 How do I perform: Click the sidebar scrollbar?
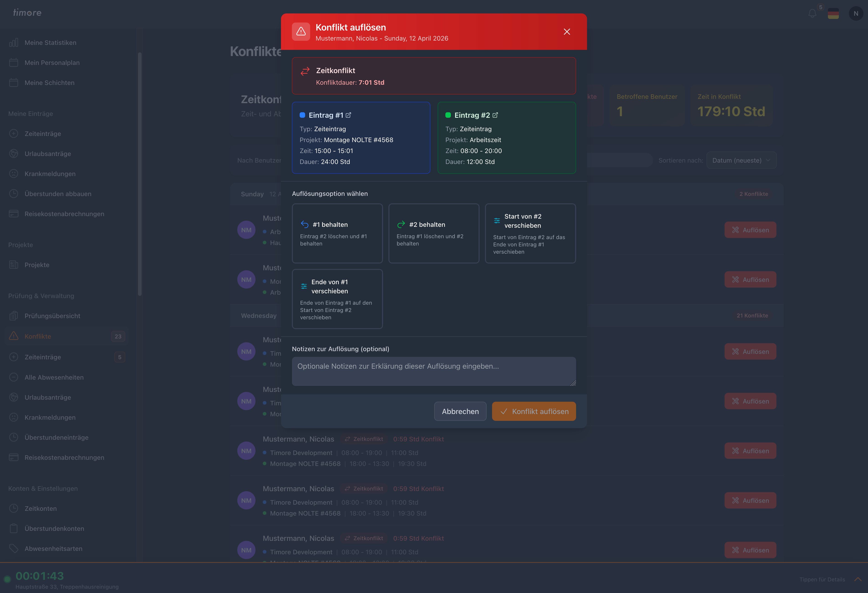click(140, 174)
